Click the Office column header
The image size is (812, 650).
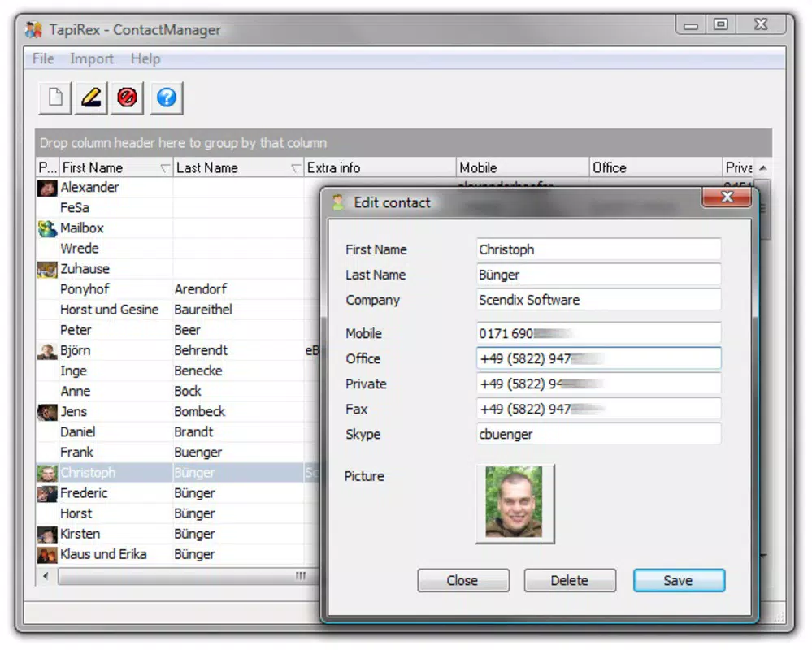pos(656,167)
